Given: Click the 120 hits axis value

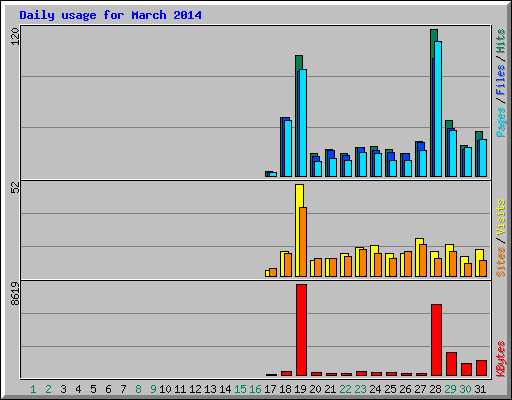Looking at the screenshot, I should [x=15, y=37].
